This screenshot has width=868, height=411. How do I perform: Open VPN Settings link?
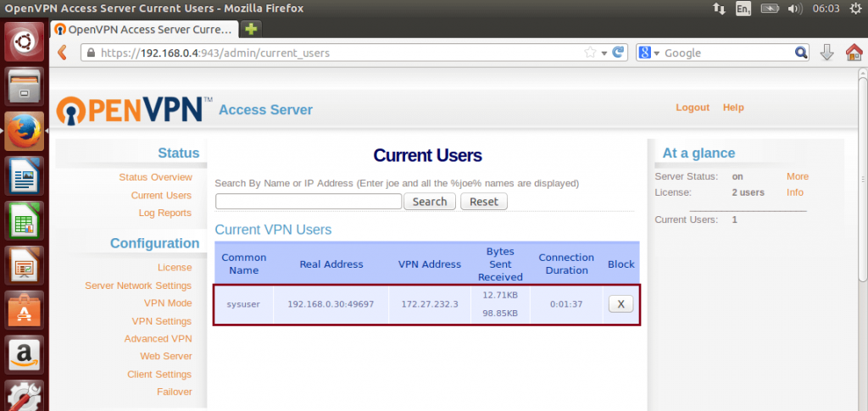pyautogui.click(x=162, y=321)
